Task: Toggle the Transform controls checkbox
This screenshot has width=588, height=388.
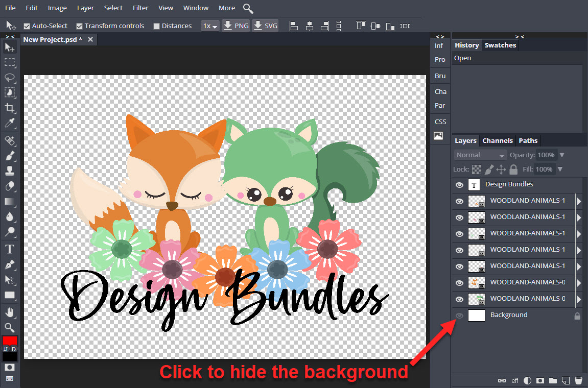Action: (x=79, y=26)
